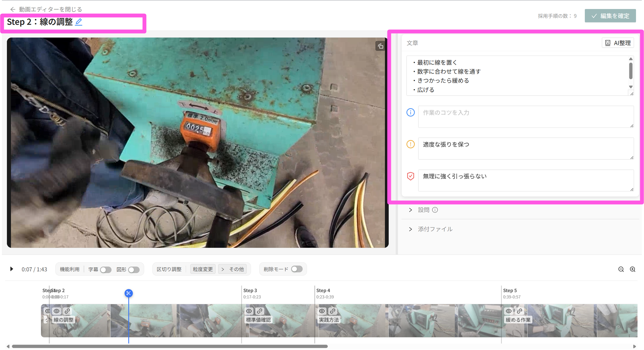Click the back arrow to close video editor
Screen dimensions: 644x350
tap(13, 9)
